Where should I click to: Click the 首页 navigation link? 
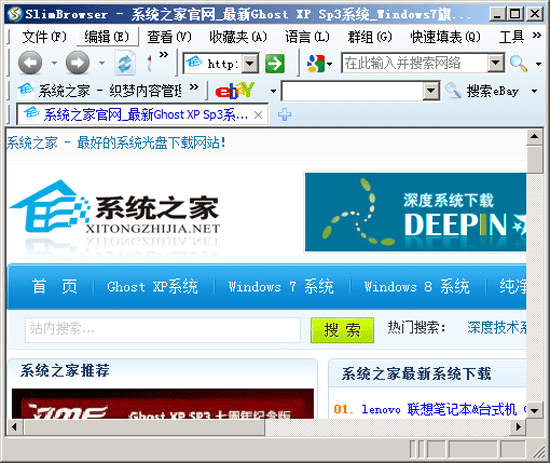(x=54, y=286)
